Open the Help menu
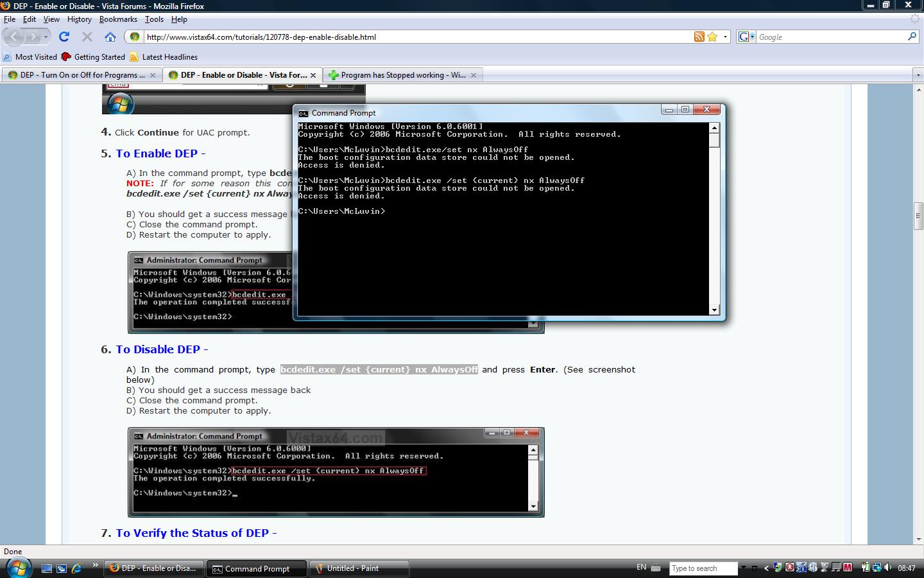 (179, 19)
